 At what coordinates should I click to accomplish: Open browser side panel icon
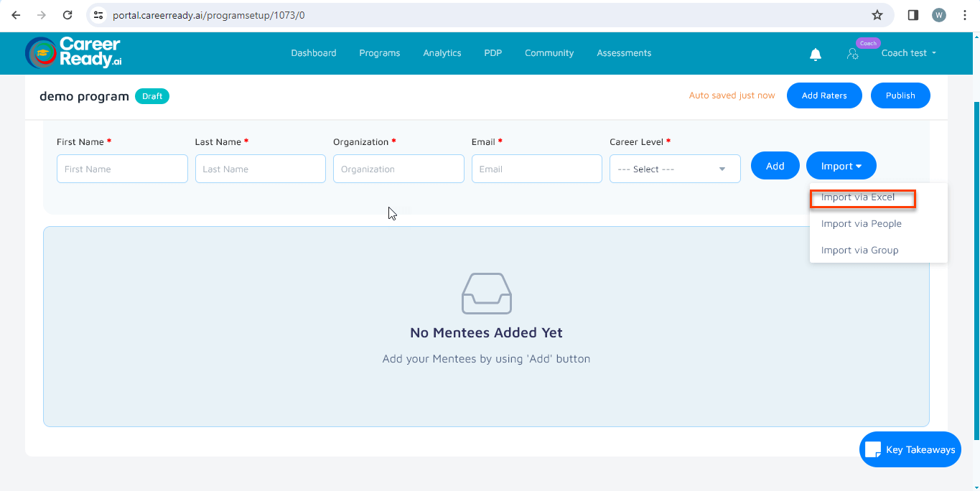[x=913, y=15]
